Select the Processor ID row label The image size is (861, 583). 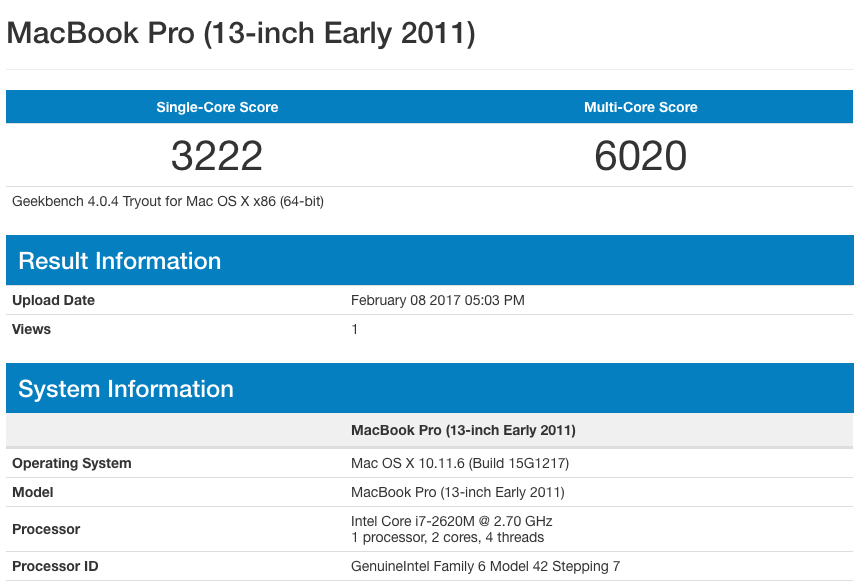click(x=55, y=566)
